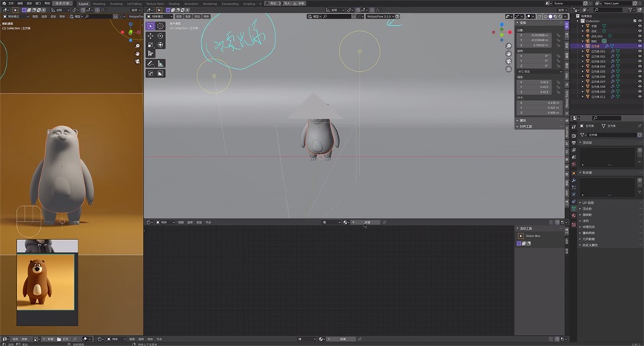Switch to the UV Editing workspace tab
Image resolution: width=644 pixels, height=346 pixels.
click(134, 4)
